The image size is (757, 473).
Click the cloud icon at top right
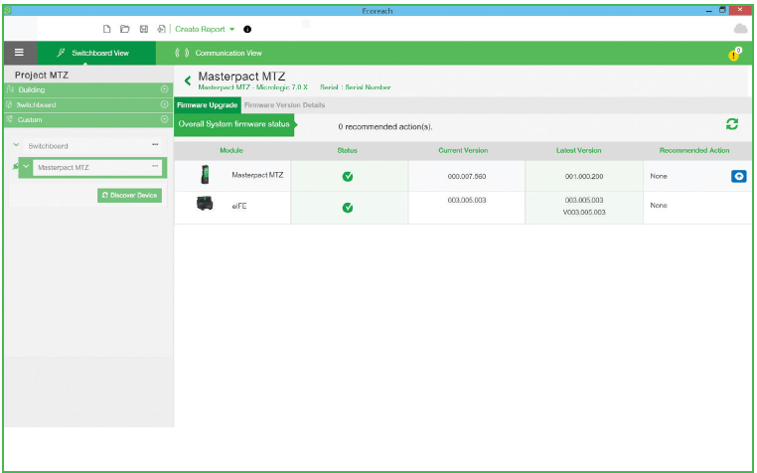(740, 29)
